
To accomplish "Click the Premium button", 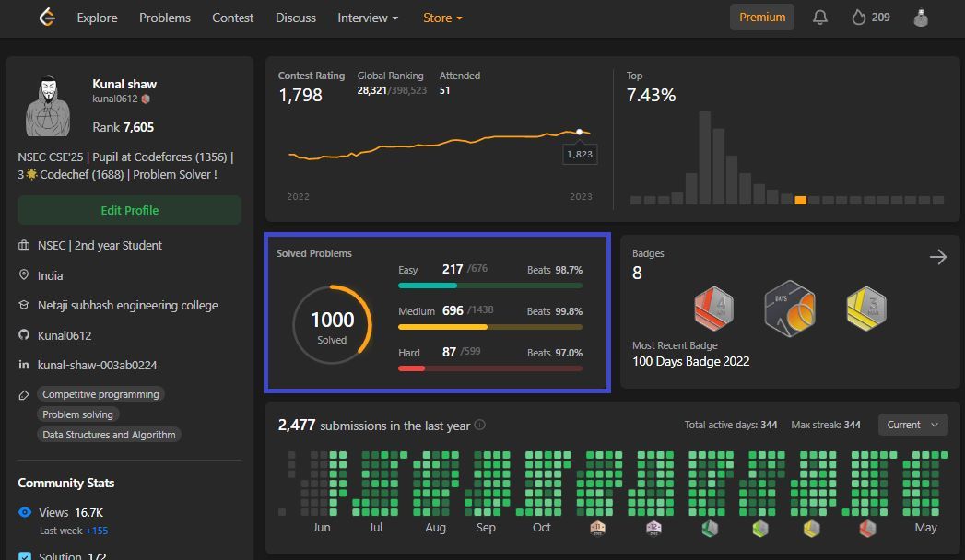I will click(x=762, y=17).
